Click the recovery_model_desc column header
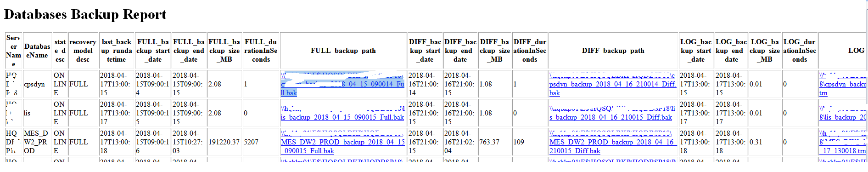 (x=83, y=51)
